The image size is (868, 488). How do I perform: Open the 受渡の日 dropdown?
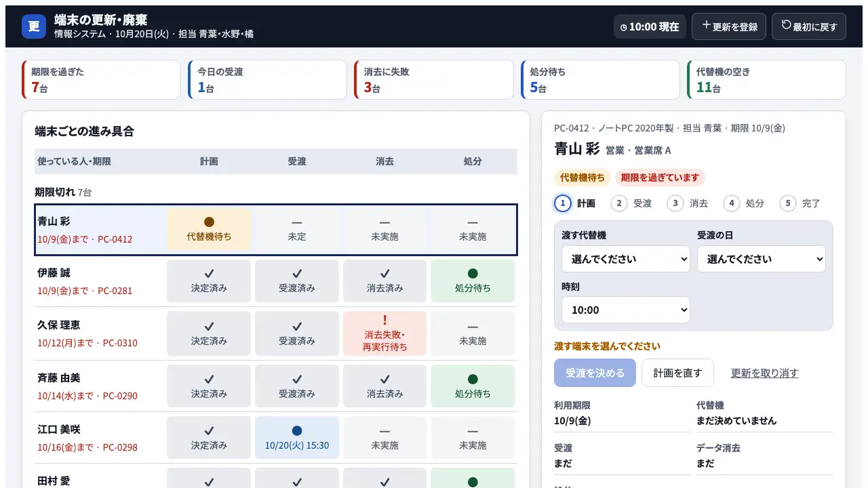pos(762,259)
